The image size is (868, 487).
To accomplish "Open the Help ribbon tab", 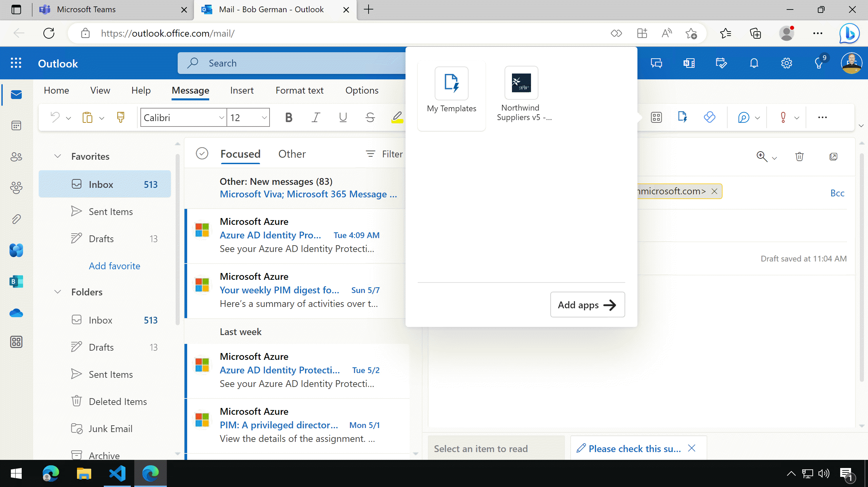I will (141, 90).
